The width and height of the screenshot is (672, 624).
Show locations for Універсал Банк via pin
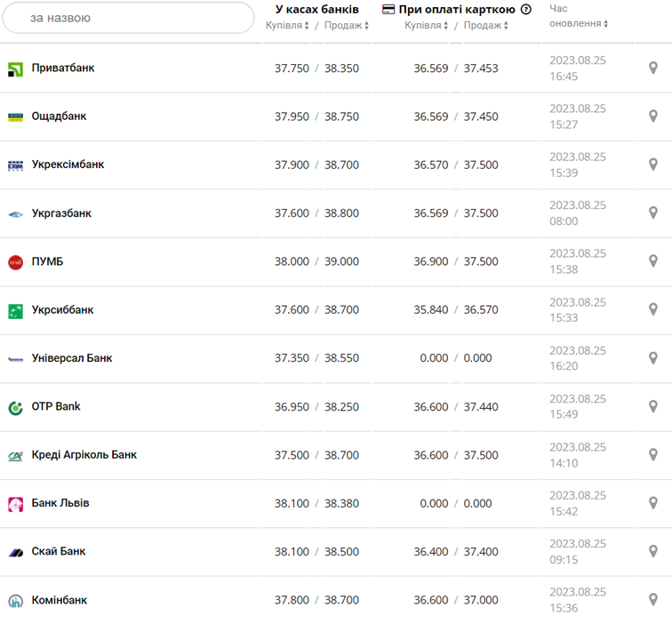[653, 358]
